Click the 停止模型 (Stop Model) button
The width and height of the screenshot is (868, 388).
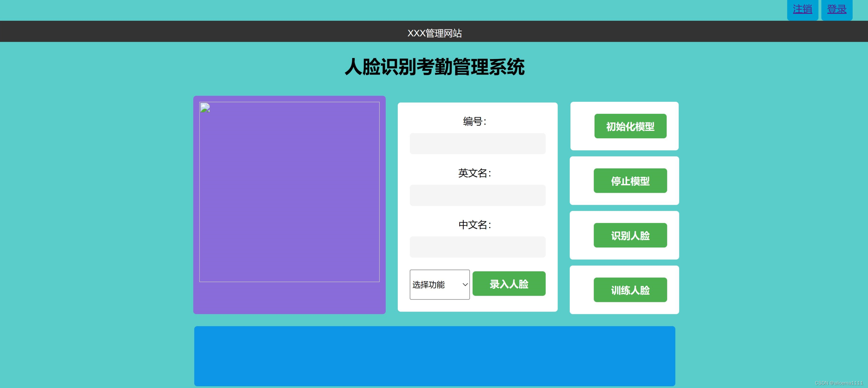click(630, 181)
